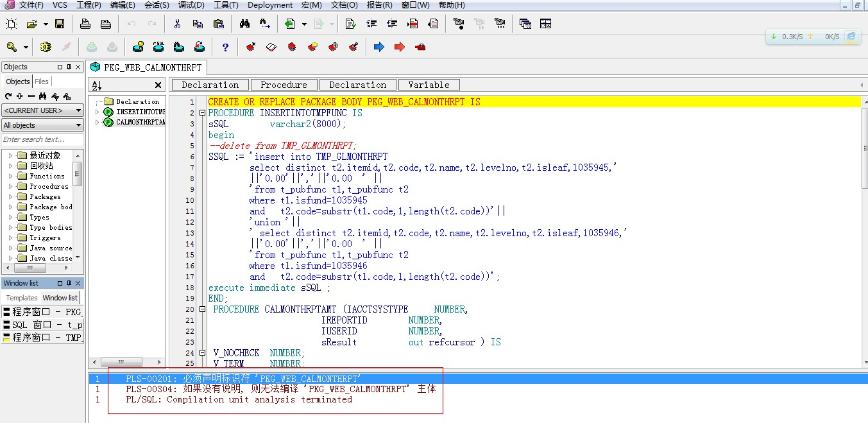Click the Procedure section button
Viewport: 868px width, 423px height.
click(x=284, y=85)
